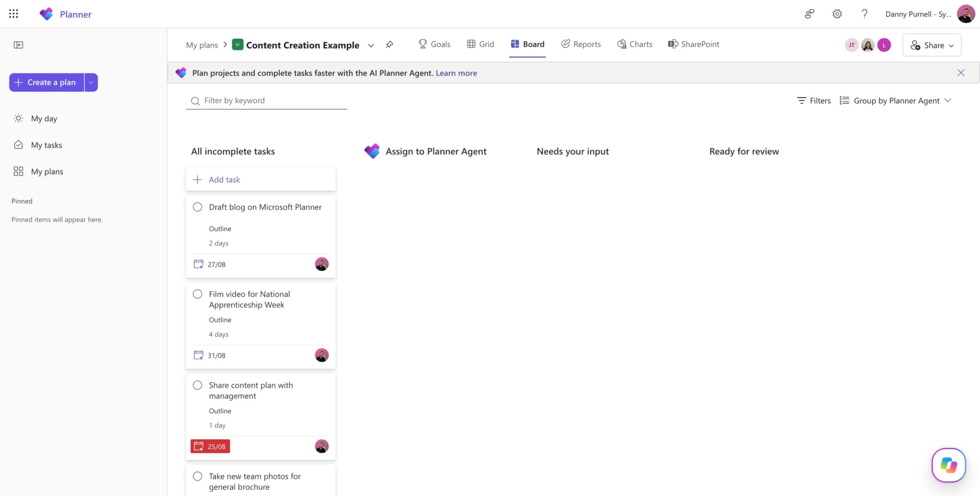Switch to the Charts tab
The height and width of the screenshot is (496, 980).
[635, 44]
